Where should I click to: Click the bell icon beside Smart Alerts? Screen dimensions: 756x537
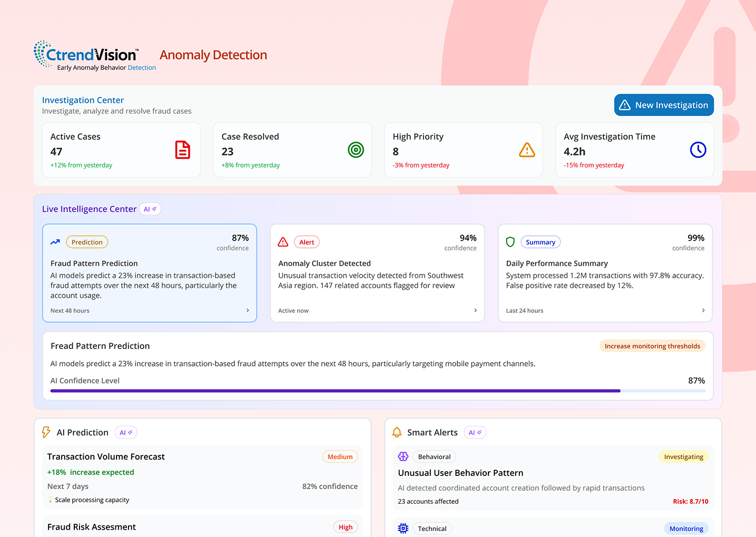pos(397,432)
